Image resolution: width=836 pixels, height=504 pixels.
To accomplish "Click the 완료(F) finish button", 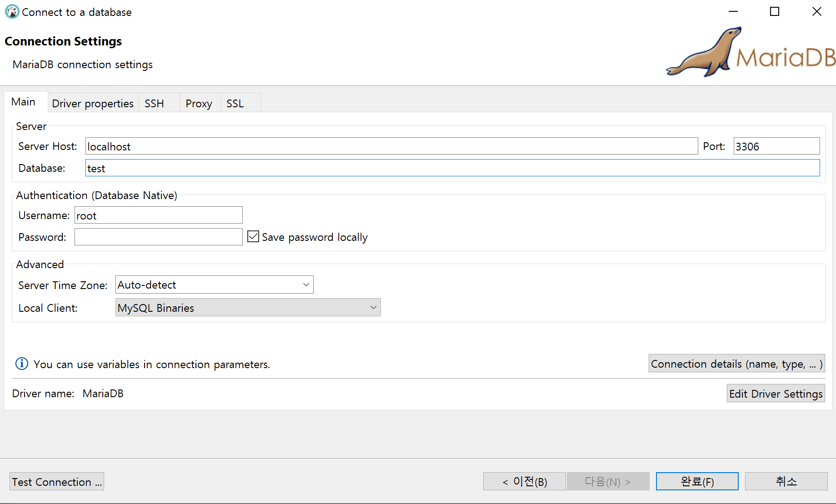I will tap(697, 481).
